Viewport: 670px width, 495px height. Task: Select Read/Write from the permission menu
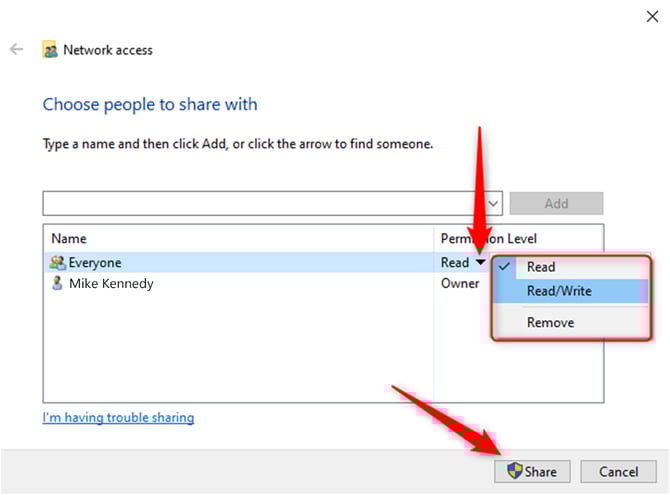[x=560, y=292]
